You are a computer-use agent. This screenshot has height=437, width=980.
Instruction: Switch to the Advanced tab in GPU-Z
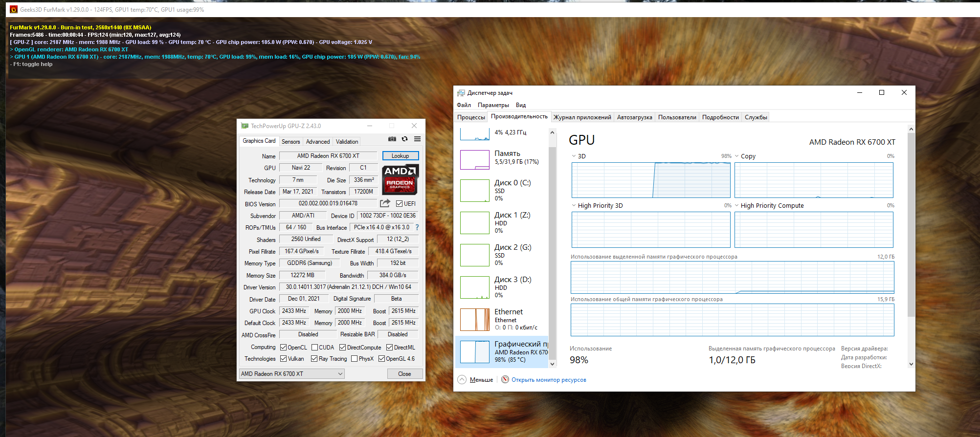[318, 142]
